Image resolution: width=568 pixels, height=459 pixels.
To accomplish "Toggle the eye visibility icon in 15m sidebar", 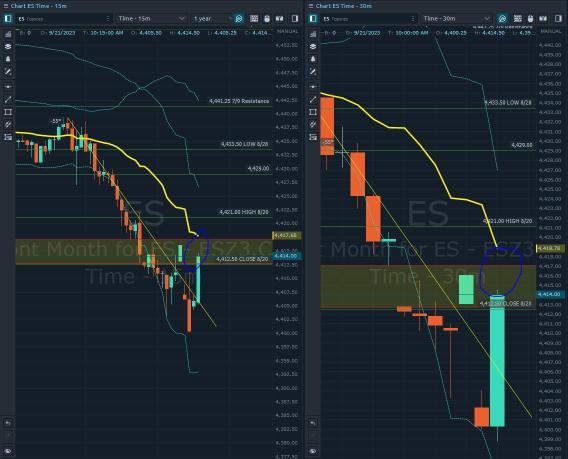I will 8,451.
